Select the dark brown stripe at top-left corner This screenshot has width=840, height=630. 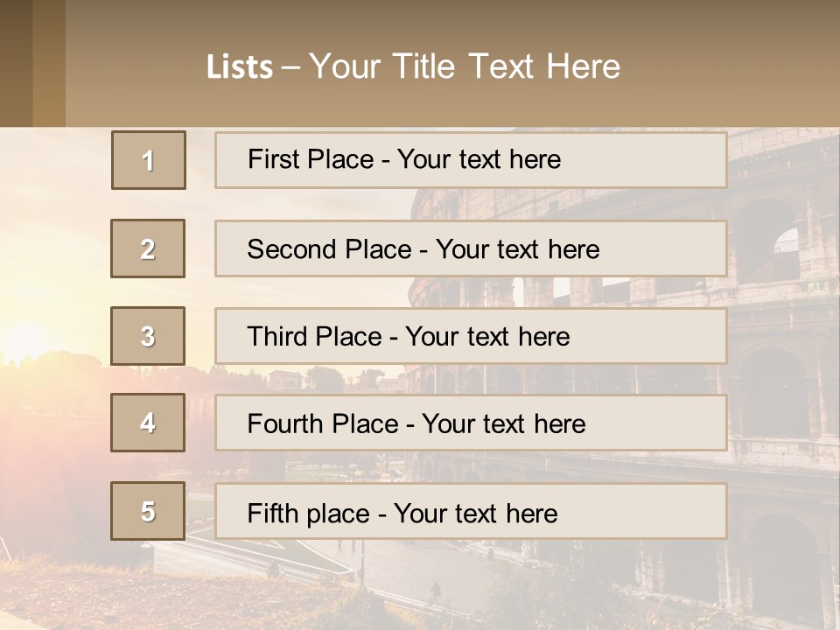point(16,63)
